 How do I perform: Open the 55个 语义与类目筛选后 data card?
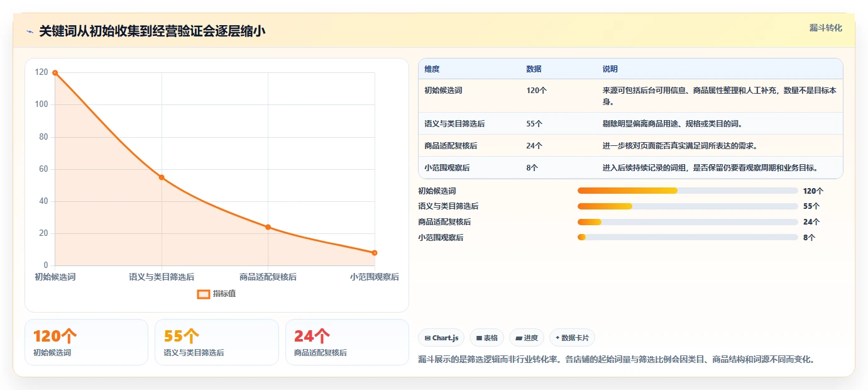point(217,342)
